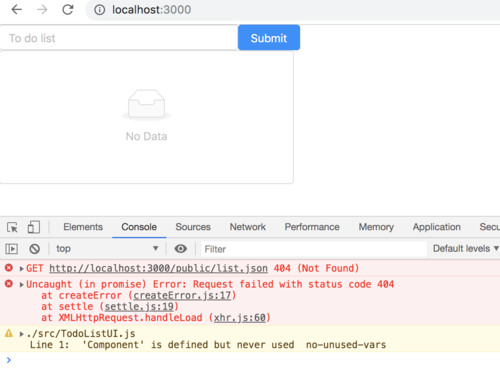Focus the To do list input

click(x=119, y=38)
